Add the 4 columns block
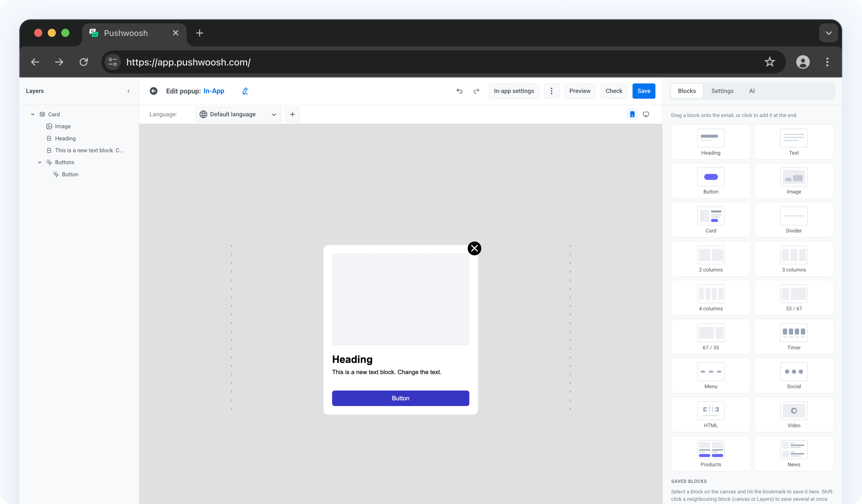862x504 pixels. click(710, 298)
